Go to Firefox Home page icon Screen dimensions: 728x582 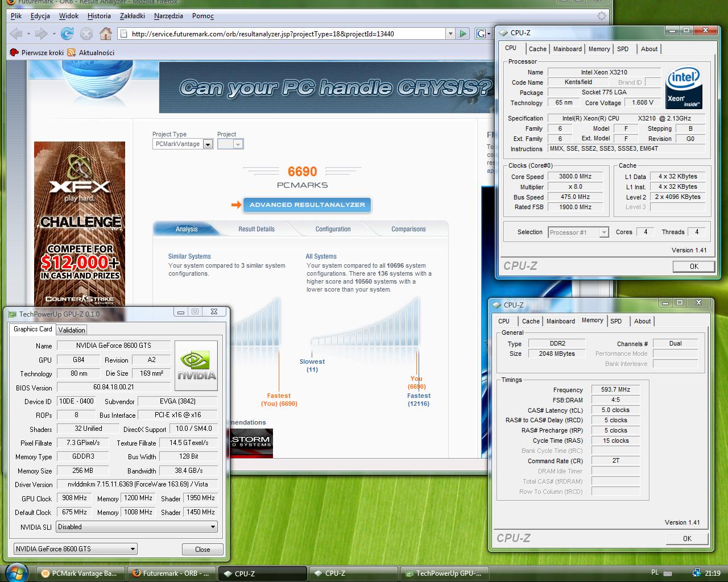(105, 34)
